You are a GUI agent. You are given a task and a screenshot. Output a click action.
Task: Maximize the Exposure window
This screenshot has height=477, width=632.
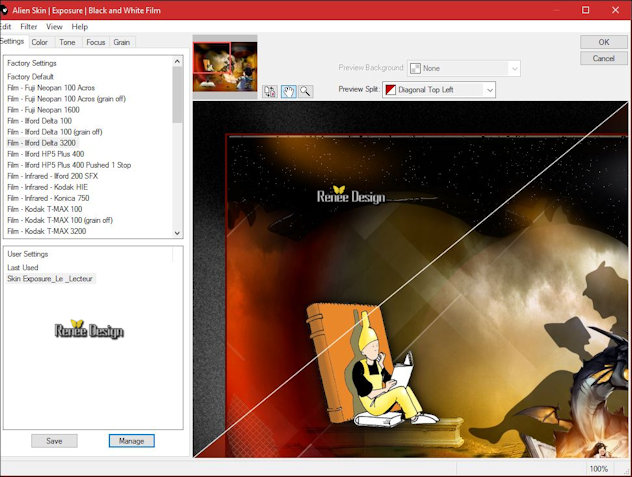coord(585,10)
